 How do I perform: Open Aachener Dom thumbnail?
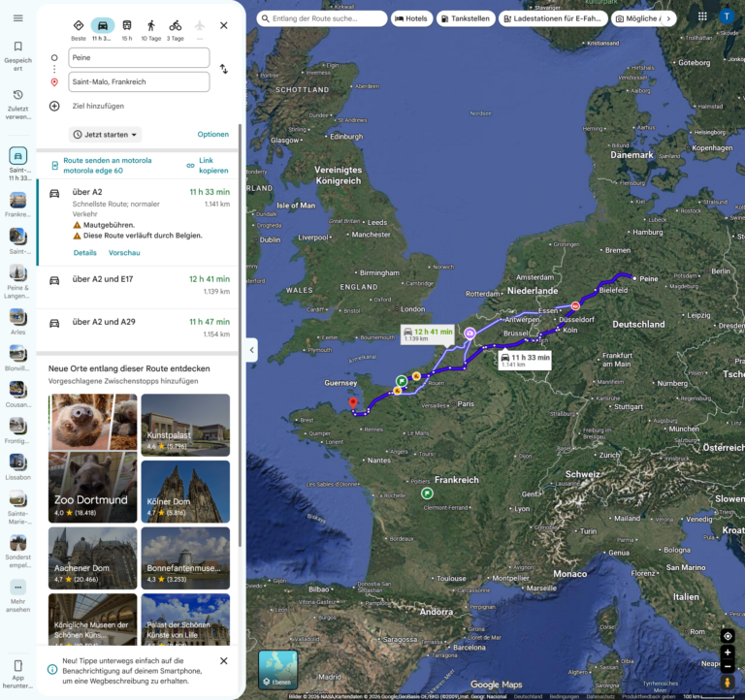coord(93,558)
